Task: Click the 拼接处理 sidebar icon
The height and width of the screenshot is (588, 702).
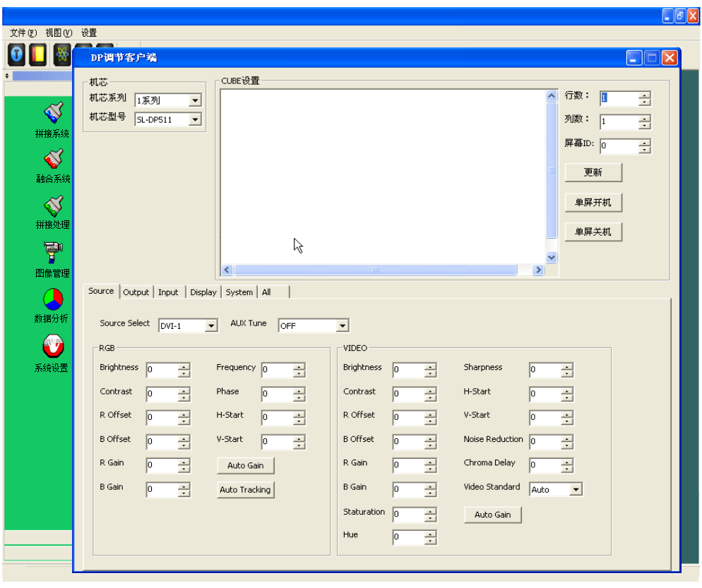Action: (x=54, y=205)
